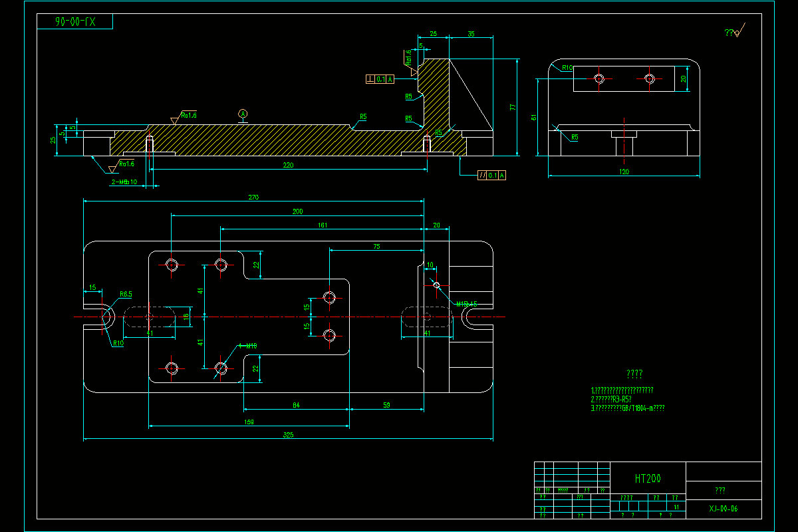Screen dimensions: 798x532
Task: Select the R3-R5 technical note line
Action: pyautogui.click(x=610, y=400)
